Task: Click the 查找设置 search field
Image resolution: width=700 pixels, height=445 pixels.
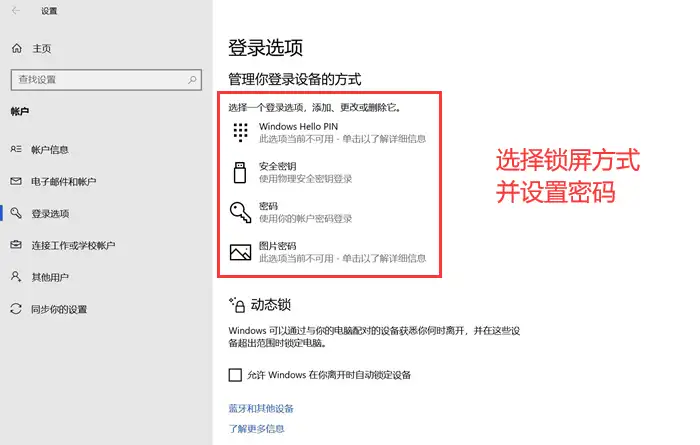Action: tap(106, 80)
